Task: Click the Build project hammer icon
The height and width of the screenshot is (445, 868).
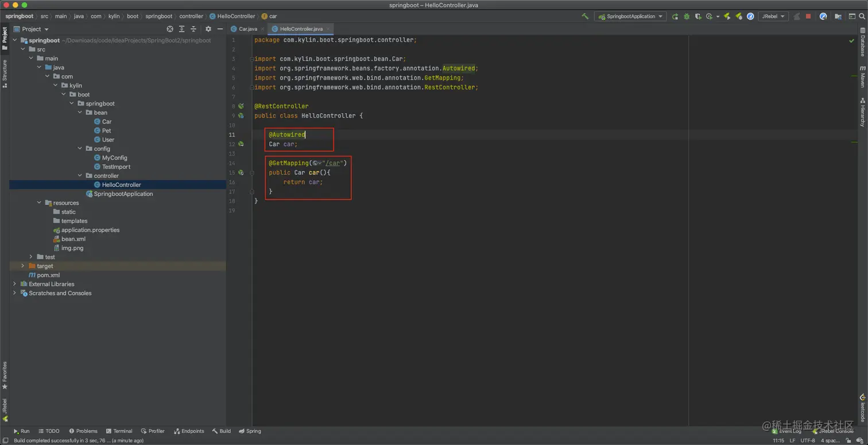Action: click(x=585, y=17)
